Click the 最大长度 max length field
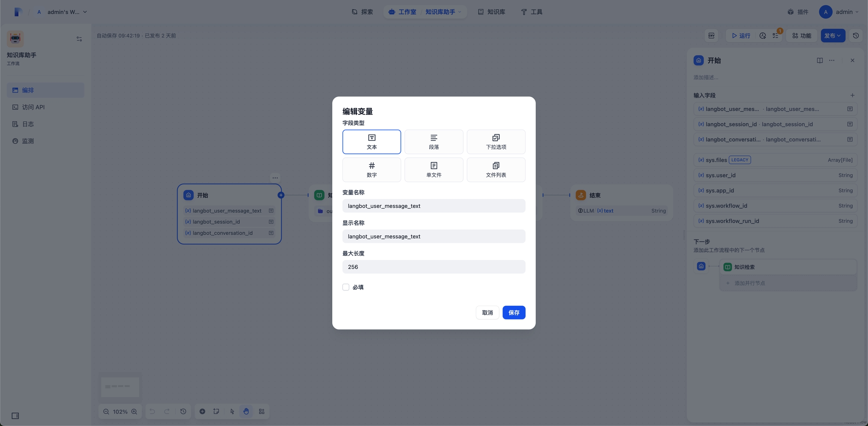The height and width of the screenshot is (426, 868). click(434, 267)
